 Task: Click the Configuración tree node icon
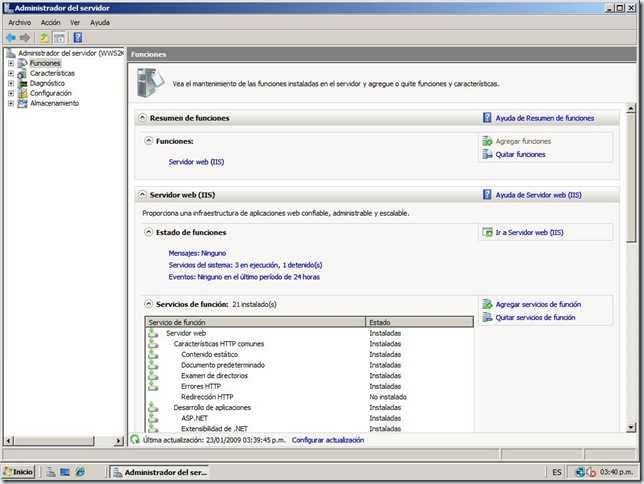(23, 93)
